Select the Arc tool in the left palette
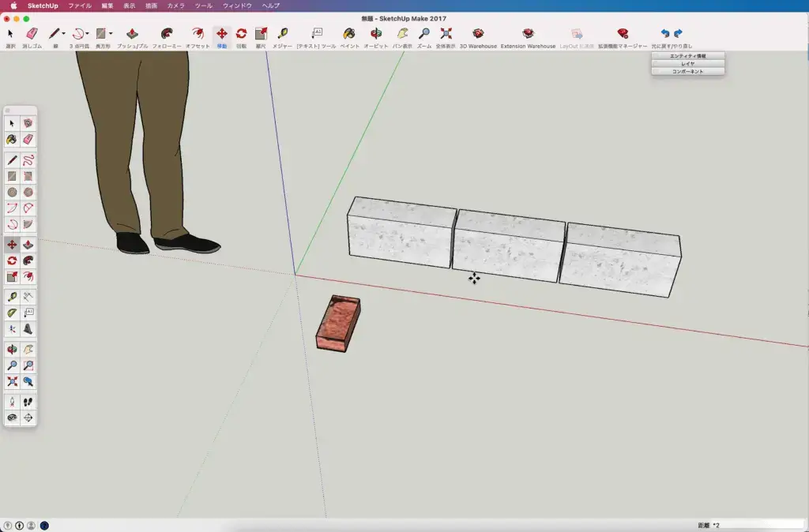 pos(12,208)
